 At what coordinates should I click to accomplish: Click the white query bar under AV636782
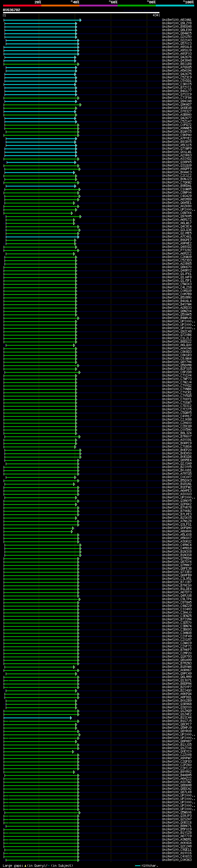point(81,13)
